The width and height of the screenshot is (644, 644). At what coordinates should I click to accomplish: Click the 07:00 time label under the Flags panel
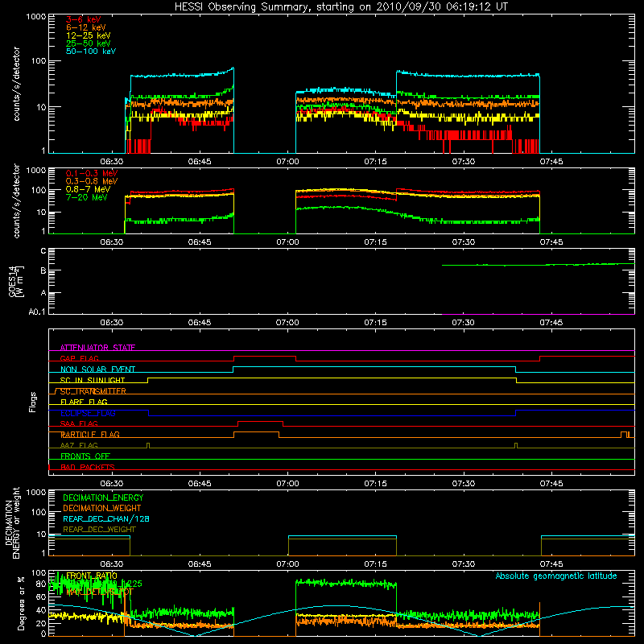pyautogui.click(x=287, y=484)
